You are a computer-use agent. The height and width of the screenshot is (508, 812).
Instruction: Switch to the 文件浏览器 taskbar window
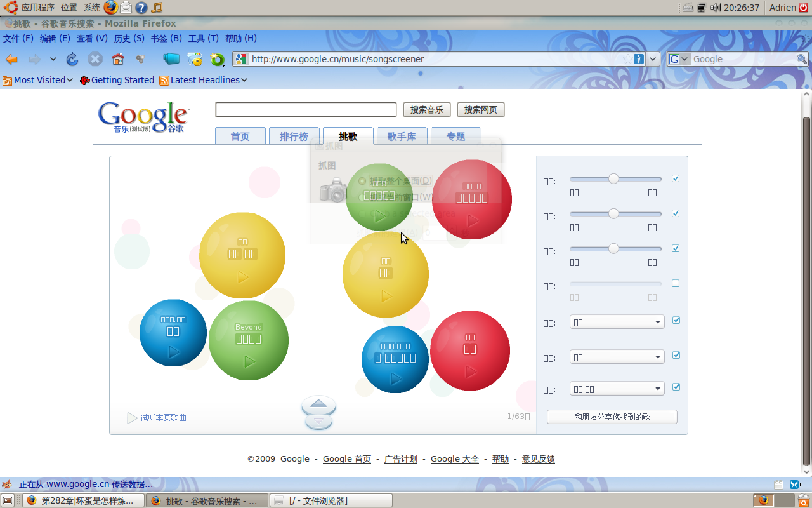pyautogui.click(x=331, y=501)
